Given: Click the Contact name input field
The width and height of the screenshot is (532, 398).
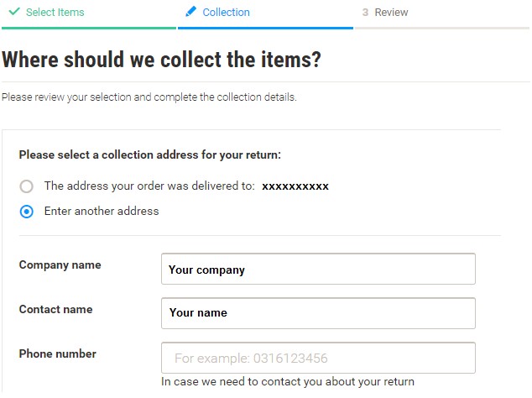Looking at the screenshot, I should [318, 313].
